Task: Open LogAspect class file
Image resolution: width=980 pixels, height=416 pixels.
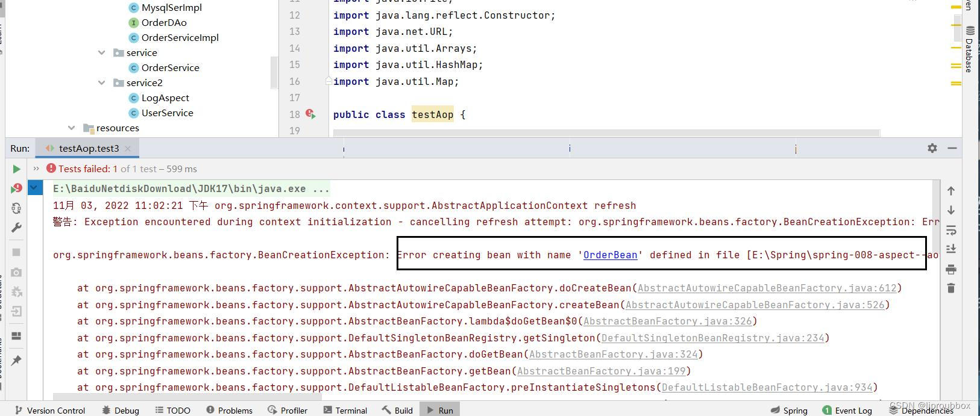Action: point(165,98)
